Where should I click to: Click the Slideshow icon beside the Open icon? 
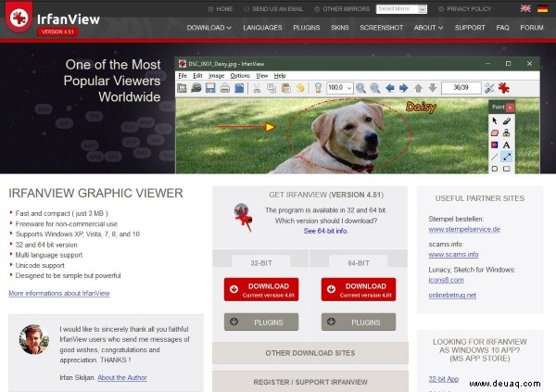click(x=196, y=88)
